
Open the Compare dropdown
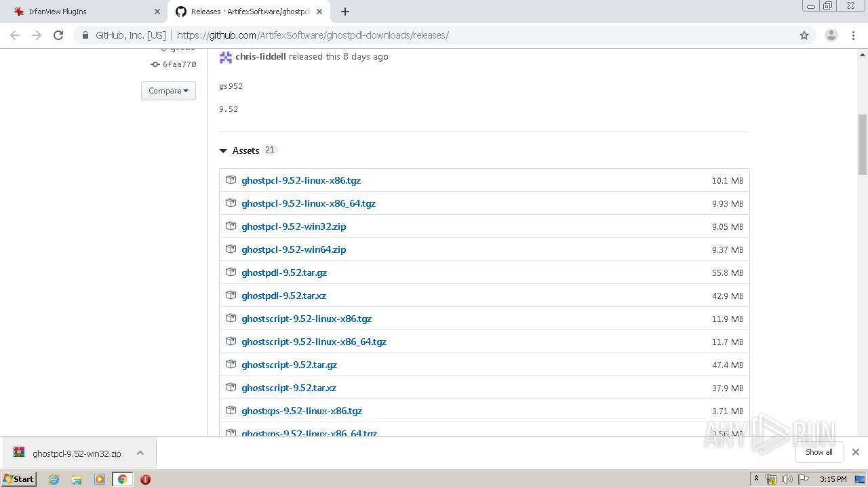[x=168, y=91]
